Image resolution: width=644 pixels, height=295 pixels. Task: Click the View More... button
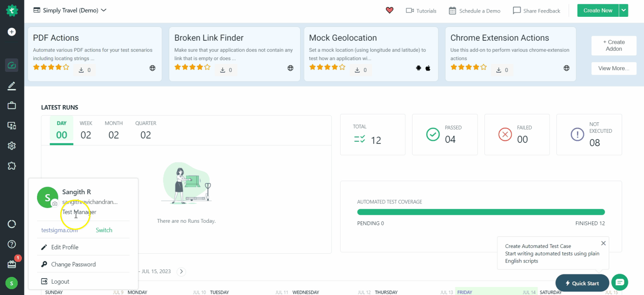[614, 68]
